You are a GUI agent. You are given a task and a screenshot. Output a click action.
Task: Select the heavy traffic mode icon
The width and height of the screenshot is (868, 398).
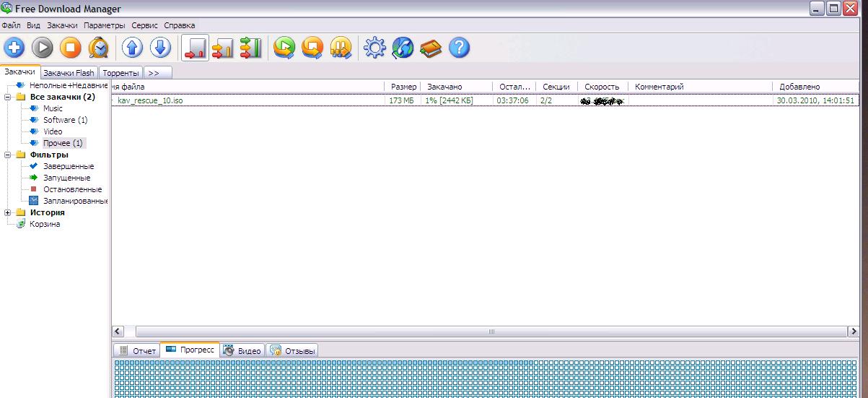250,48
